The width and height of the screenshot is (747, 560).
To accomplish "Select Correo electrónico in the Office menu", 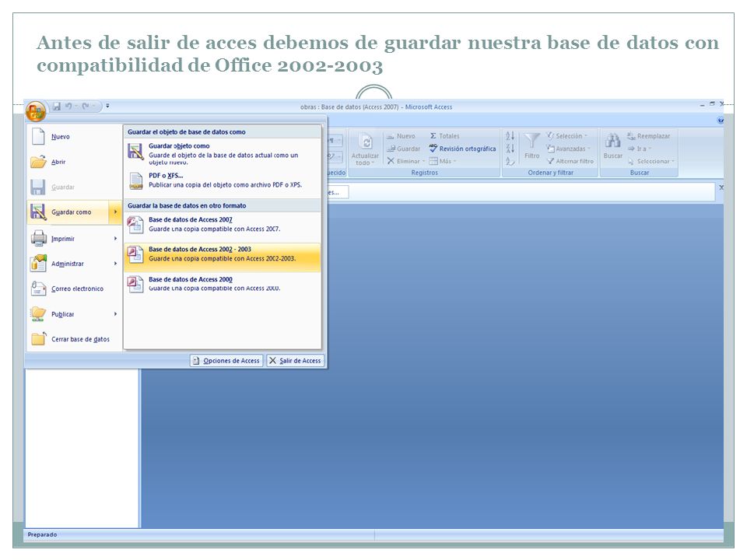I will (x=75, y=289).
